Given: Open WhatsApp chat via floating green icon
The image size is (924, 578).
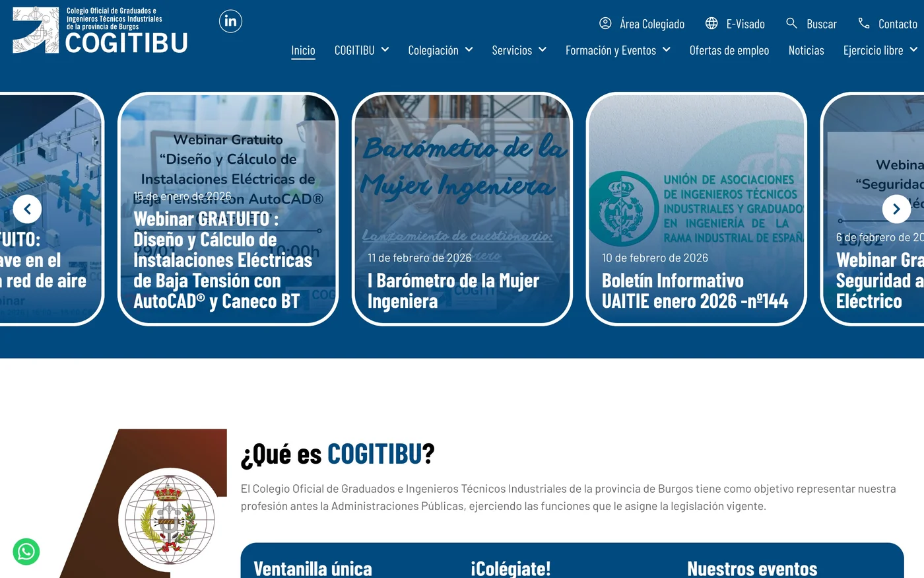Looking at the screenshot, I should click(x=26, y=552).
